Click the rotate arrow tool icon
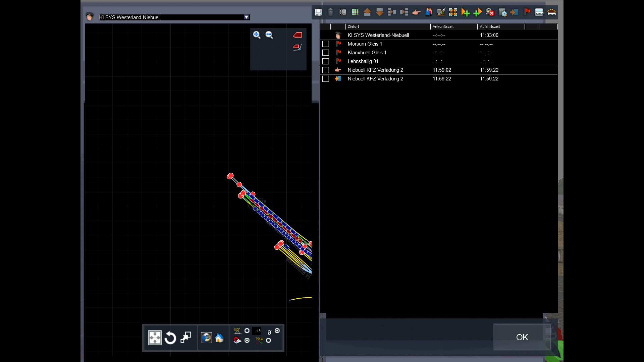The width and height of the screenshot is (644, 362). 170,338
